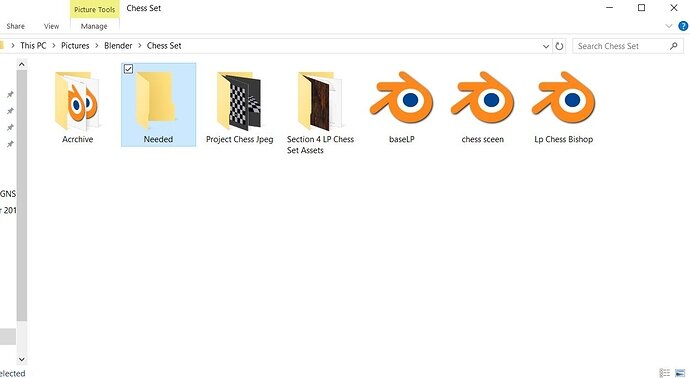Viewport: 690px width, 378px height.
Task: Navigate to This PC in address bar
Action: coord(33,46)
